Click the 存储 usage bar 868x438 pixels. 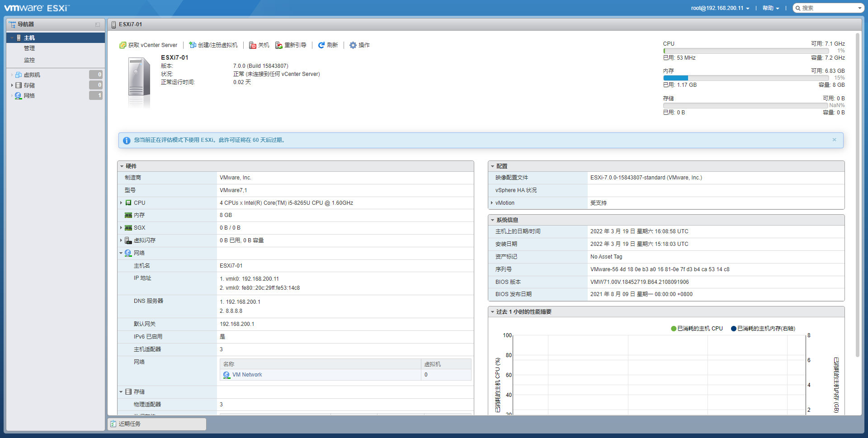pos(745,106)
